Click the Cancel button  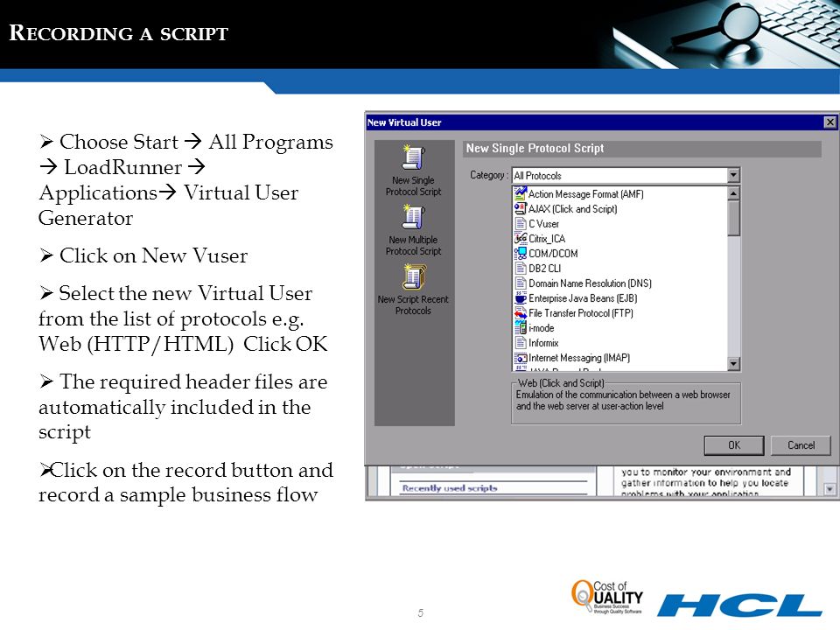click(801, 445)
